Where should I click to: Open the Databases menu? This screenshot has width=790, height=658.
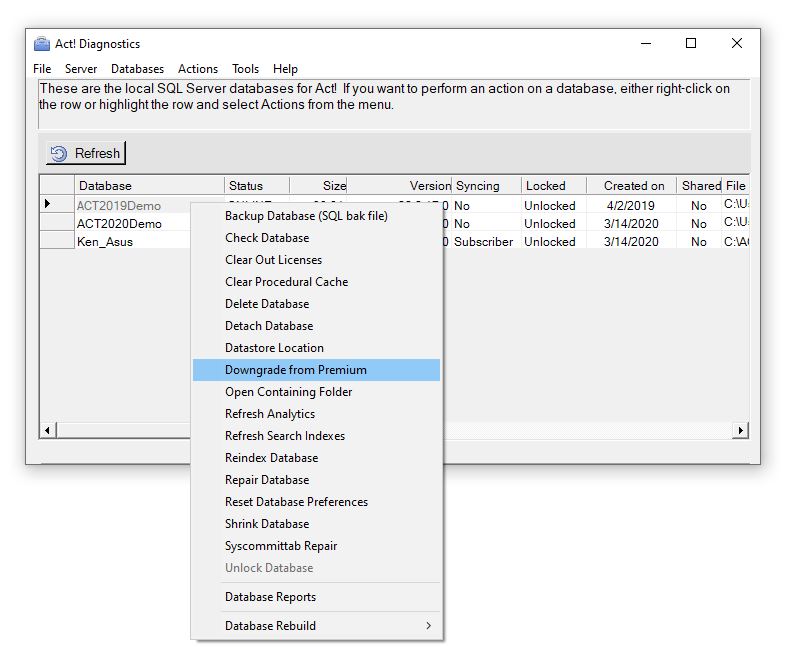(138, 69)
